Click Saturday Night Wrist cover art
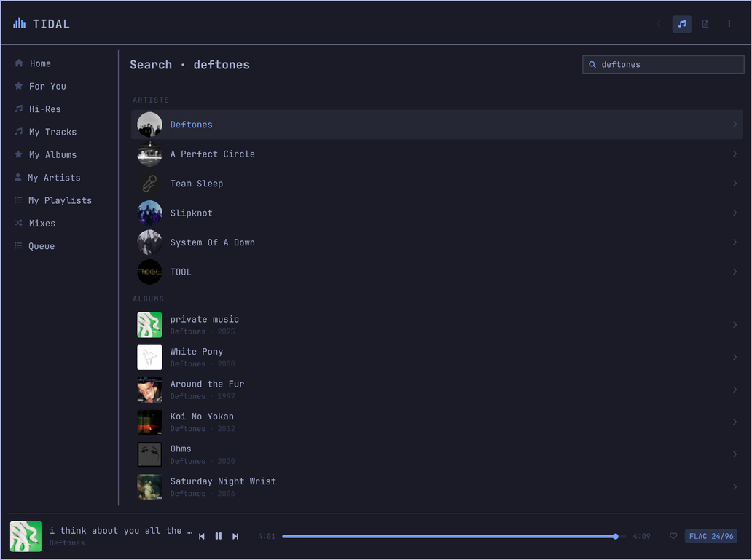752x560 pixels. [x=149, y=486]
